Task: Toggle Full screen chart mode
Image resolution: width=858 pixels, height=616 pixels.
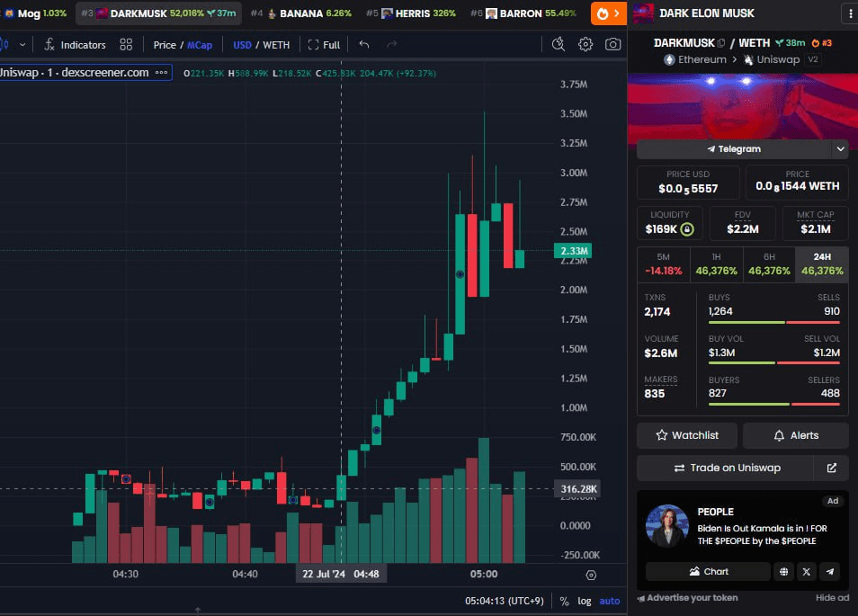Action: click(324, 45)
